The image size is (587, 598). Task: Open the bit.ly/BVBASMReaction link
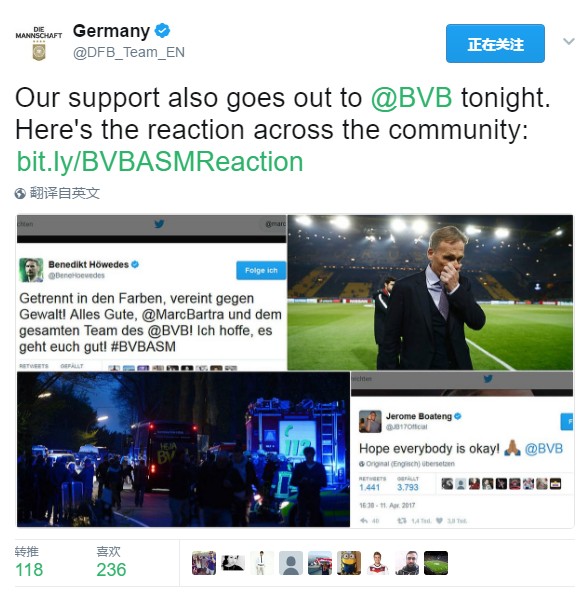pyautogui.click(x=160, y=162)
